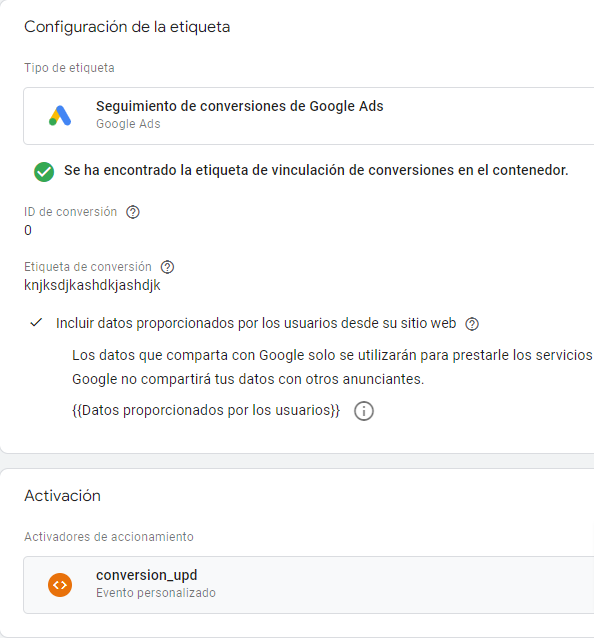Click the Google Ads logo icon
This screenshot has height=638, width=594.
60,116
